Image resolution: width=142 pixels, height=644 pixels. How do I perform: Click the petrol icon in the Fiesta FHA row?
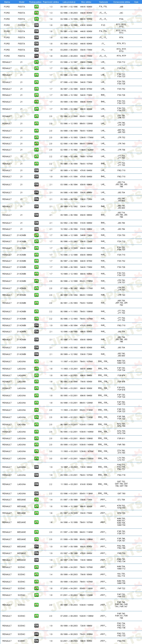[x=36, y=19]
